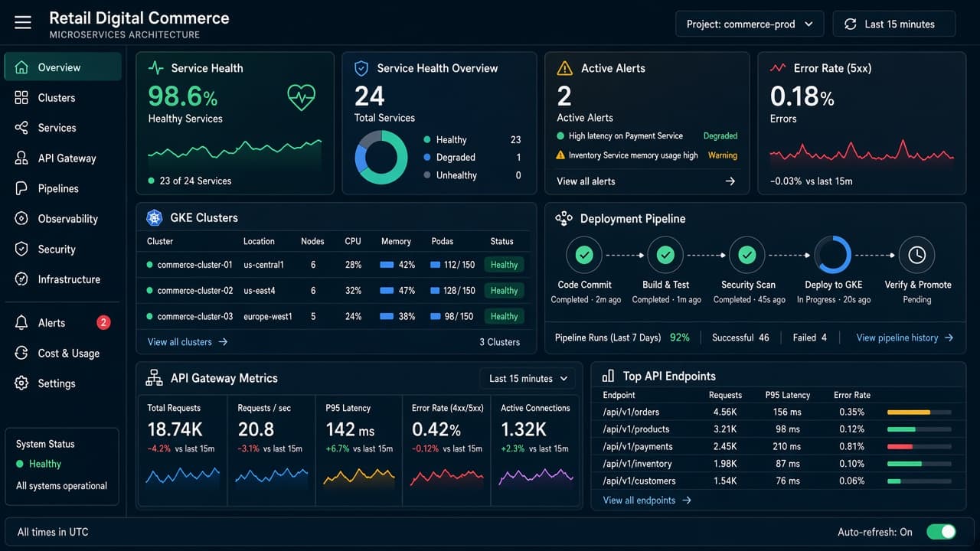This screenshot has width=980, height=551.
Task: Click the shield icon beside Service Health Overview
Action: (361, 68)
